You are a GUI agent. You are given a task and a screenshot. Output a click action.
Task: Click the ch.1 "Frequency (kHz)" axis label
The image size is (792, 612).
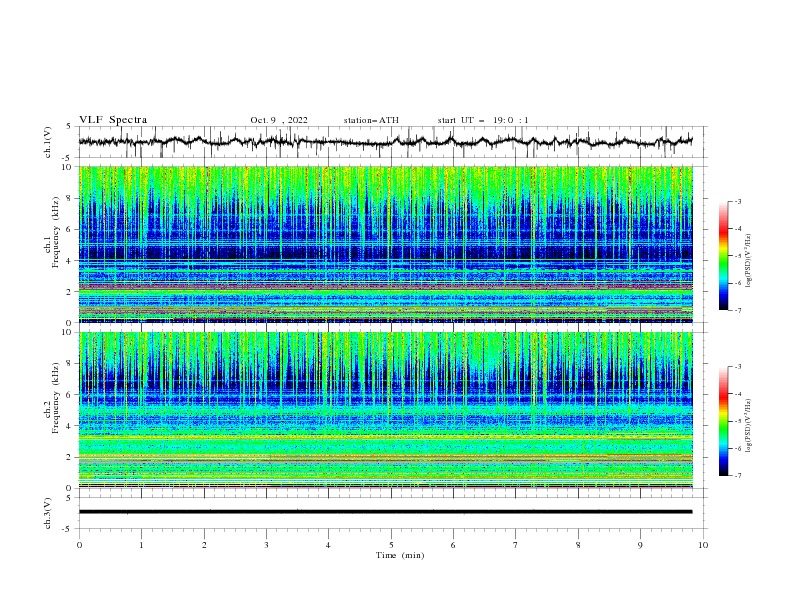(x=56, y=232)
